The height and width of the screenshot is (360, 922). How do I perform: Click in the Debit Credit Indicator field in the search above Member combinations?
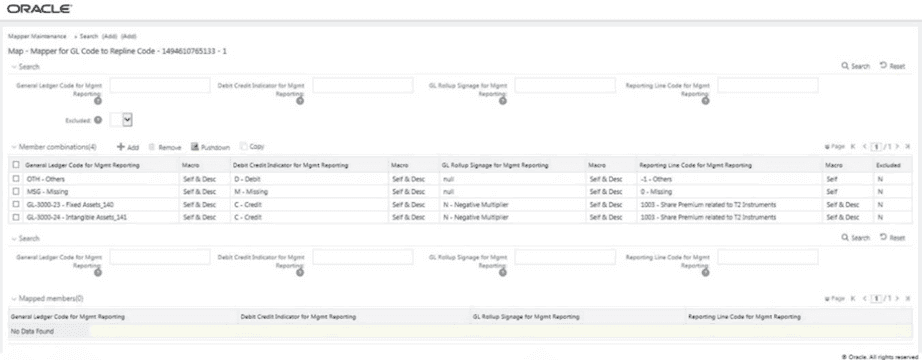[x=363, y=86]
